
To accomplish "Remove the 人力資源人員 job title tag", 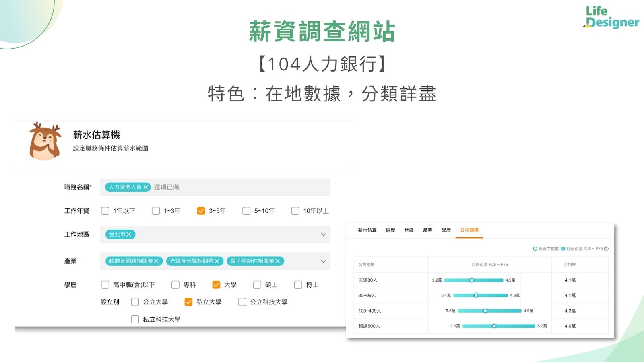I will click(146, 187).
